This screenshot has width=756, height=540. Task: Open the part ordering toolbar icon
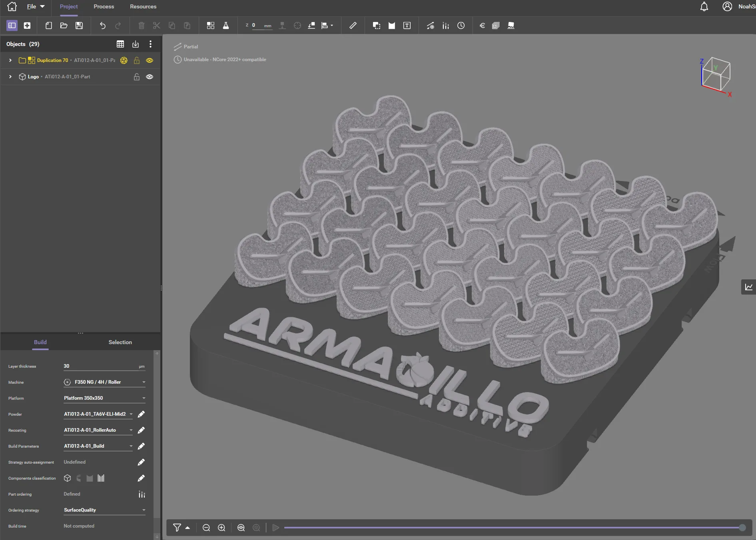click(x=446, y=26)
